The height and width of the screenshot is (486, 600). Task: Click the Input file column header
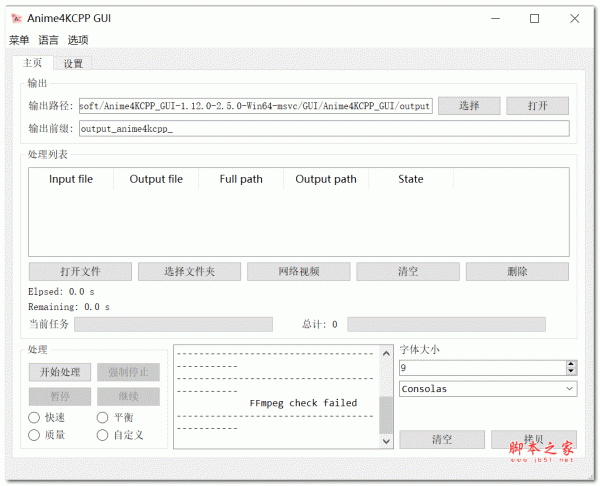coord(71,179)
